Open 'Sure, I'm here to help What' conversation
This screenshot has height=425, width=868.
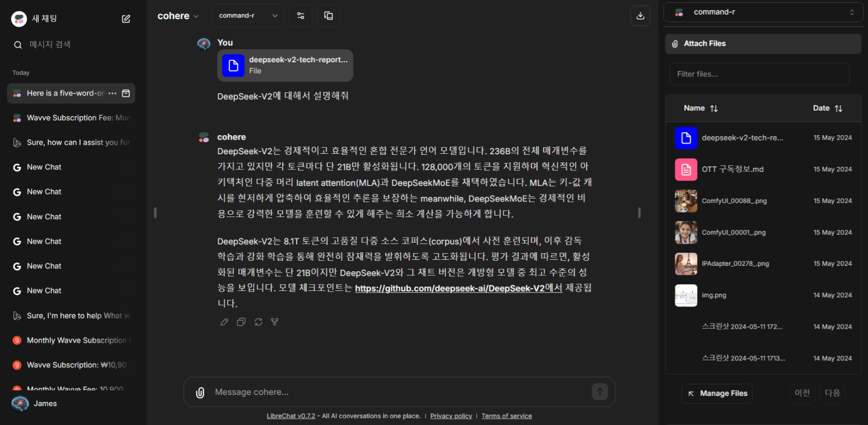[71, 316]
